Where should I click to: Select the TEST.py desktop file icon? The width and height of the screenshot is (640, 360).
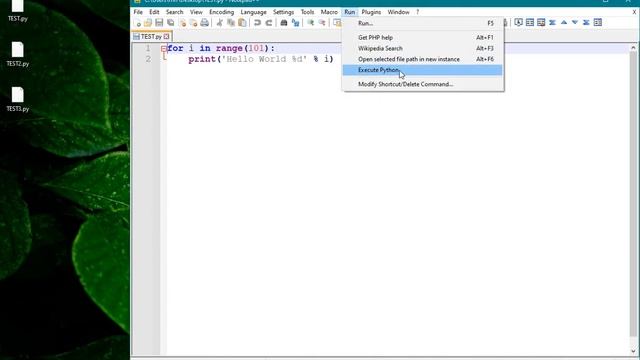click(x=18, y=11)
